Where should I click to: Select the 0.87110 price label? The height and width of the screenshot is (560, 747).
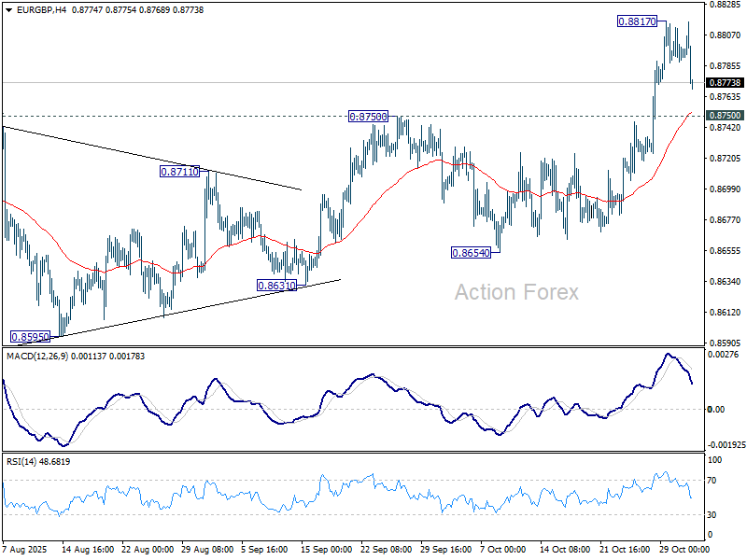(x=178, y=172)
